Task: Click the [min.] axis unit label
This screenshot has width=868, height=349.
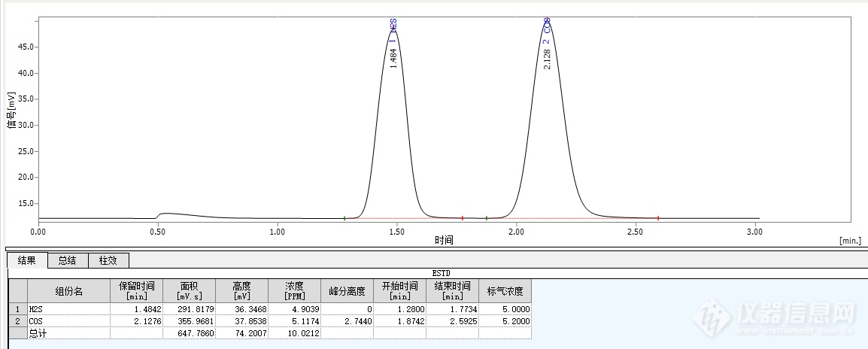Action: tap(850, 241)
